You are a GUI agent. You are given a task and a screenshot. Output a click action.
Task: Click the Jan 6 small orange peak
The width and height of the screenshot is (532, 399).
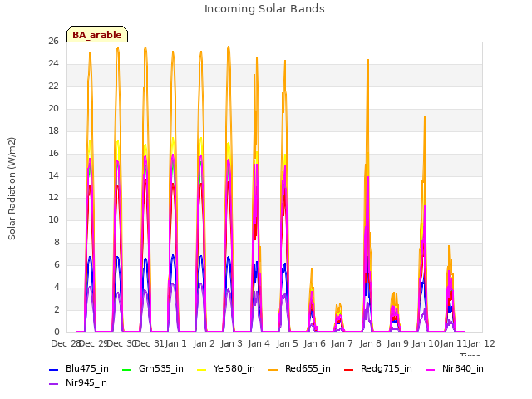click(x=312, y=269)
